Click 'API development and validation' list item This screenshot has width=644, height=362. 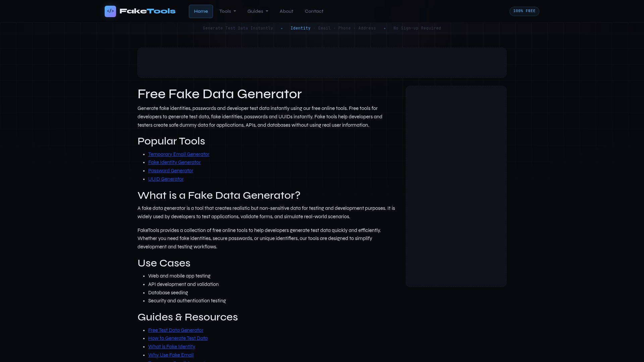(183, 285)
